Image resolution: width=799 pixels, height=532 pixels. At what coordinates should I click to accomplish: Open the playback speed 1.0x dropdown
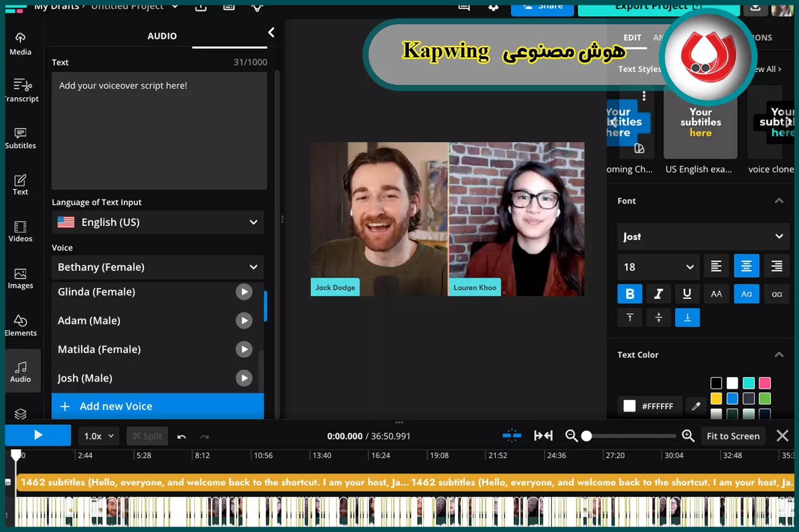[x=99, y=436]
